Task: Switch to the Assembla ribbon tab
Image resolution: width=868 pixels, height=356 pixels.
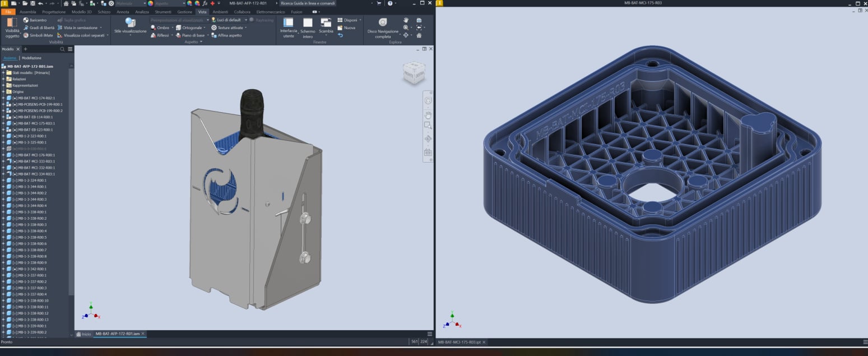Action: click(27, 12)
